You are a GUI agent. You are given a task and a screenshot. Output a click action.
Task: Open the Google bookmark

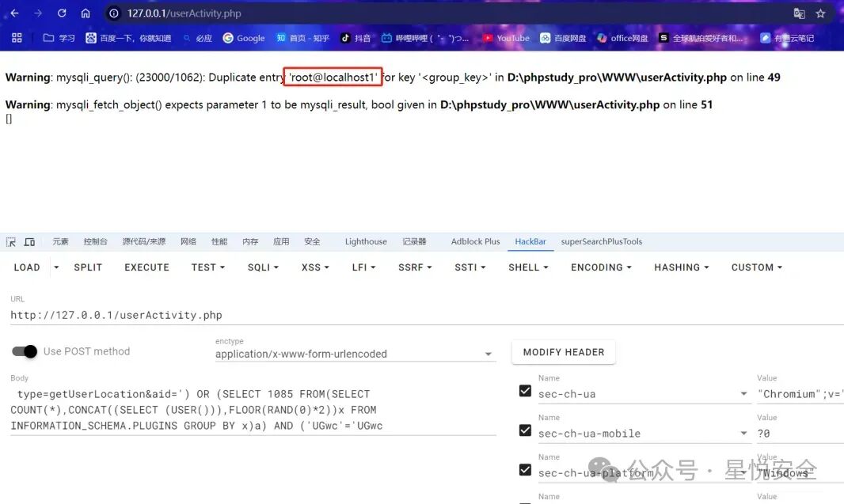[x=244, y=38]
